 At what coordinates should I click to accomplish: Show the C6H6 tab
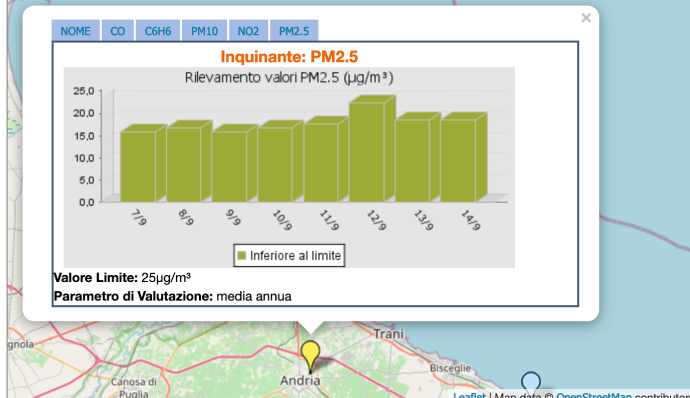[158, 31]
